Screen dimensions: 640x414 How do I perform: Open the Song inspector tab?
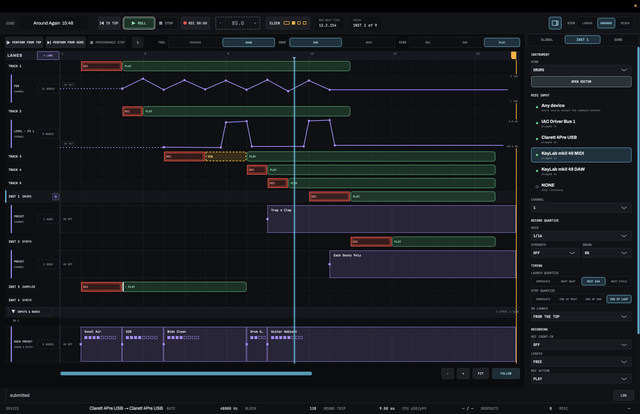618,40
